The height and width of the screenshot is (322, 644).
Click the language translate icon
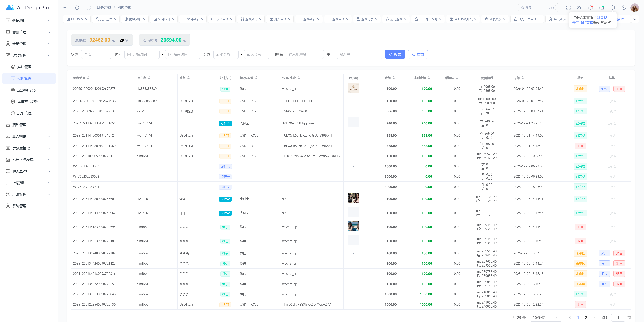point(579,8)
